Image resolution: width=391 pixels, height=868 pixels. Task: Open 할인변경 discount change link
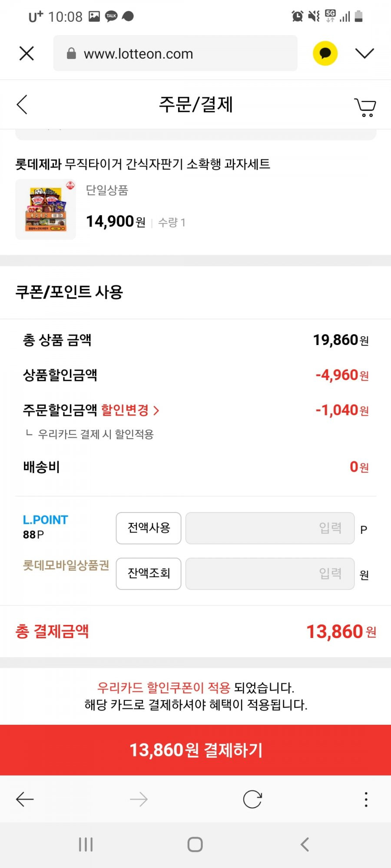click(x=130, y=410)
